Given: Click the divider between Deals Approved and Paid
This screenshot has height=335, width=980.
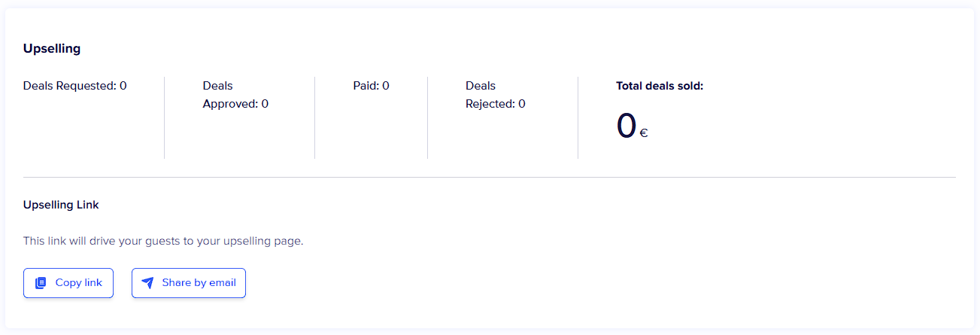Looking at the screenshot, I should pos(314,117).
